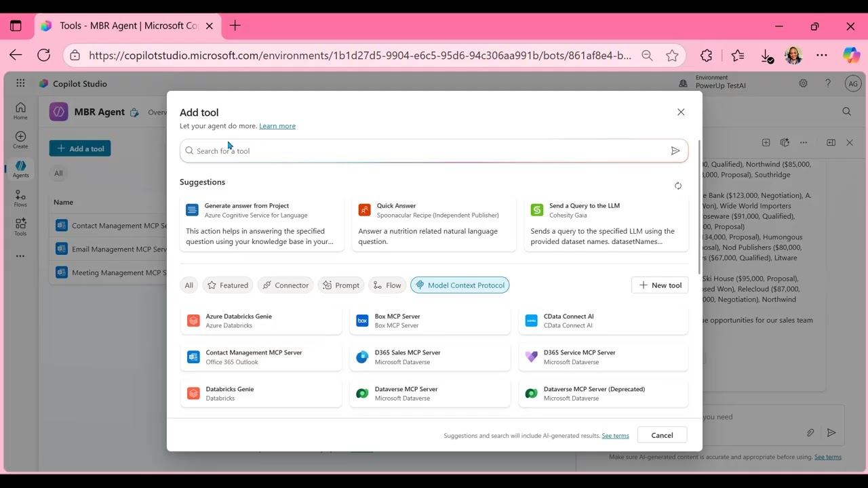Image resolution: width=868 pixels, height=488 pixels.
Task: Open the app launcher grid icon
Action: coord(20,83)
